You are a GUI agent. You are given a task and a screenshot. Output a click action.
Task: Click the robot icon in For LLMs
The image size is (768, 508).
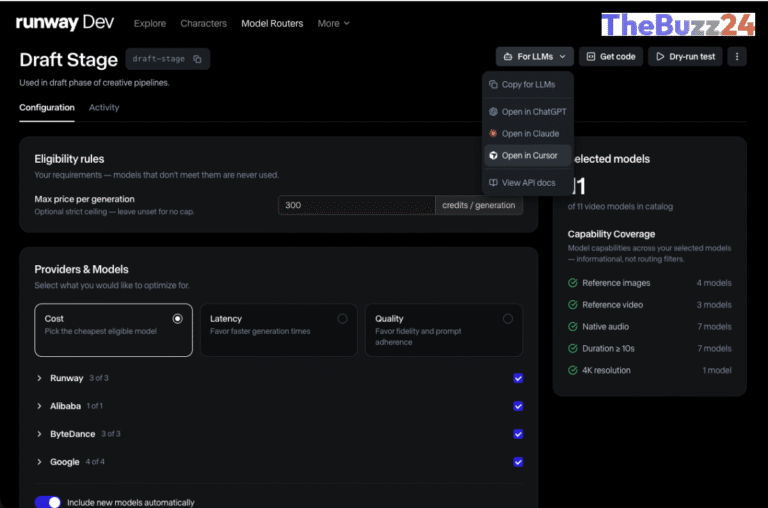tap(508, 57)
